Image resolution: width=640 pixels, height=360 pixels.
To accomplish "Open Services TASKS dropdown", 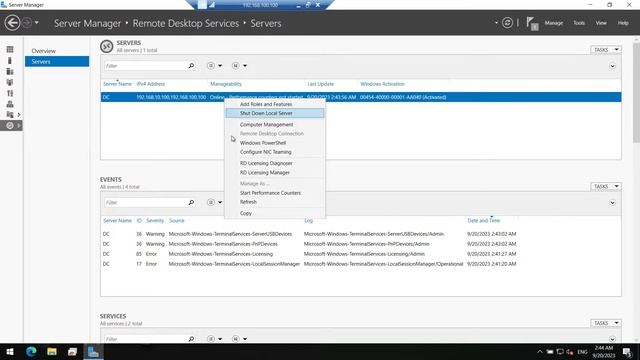I will click(606, 323).
